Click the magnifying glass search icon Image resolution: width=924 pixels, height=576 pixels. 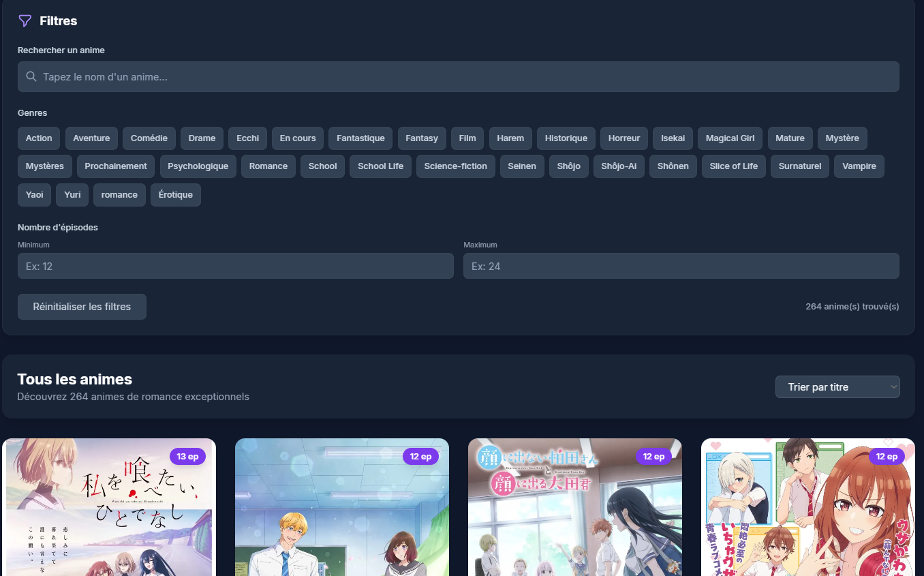(x=31, y=77)
